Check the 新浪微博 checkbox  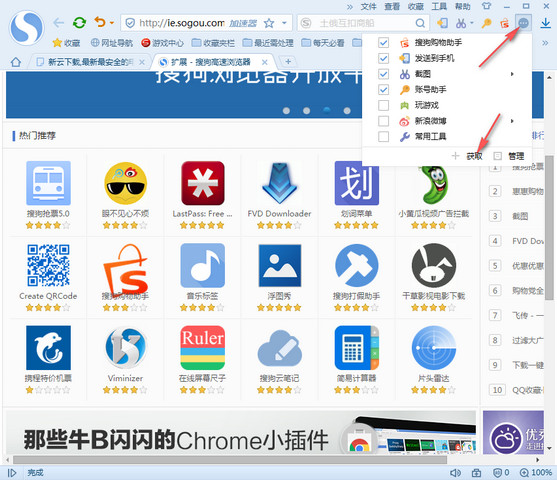tap(383, 121)
